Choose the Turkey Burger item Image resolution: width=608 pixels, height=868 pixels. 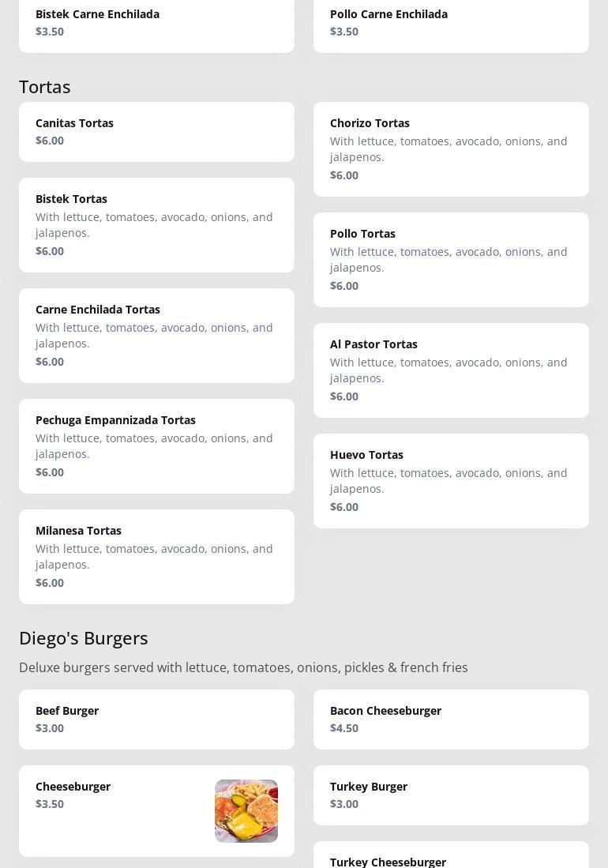(451, 795)
